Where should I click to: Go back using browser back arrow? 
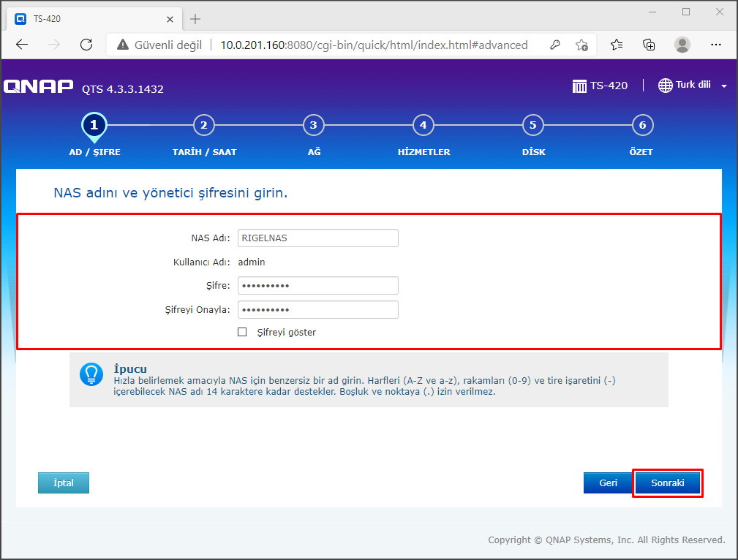(x=22, y=45)
